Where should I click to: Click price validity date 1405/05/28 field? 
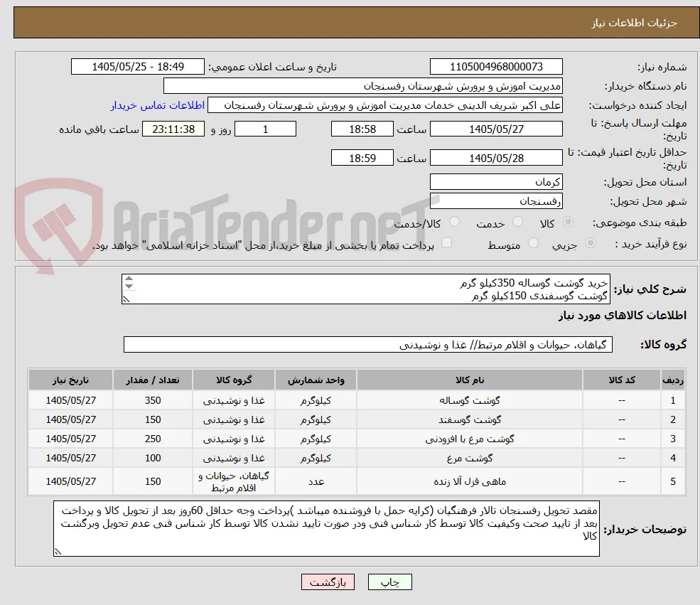(x=496, y=158)
